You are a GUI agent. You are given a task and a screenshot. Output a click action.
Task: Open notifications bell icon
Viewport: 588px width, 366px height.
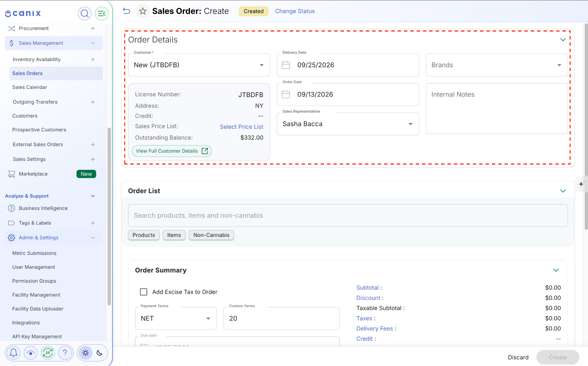13,353
